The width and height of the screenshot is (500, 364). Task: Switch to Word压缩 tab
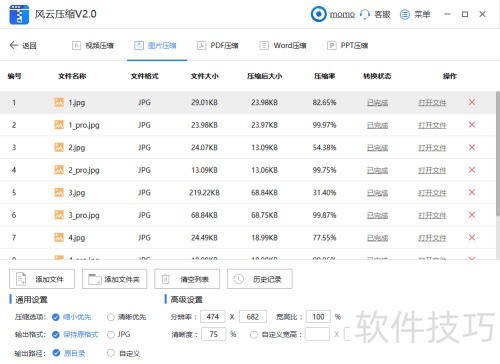(283, 45)
